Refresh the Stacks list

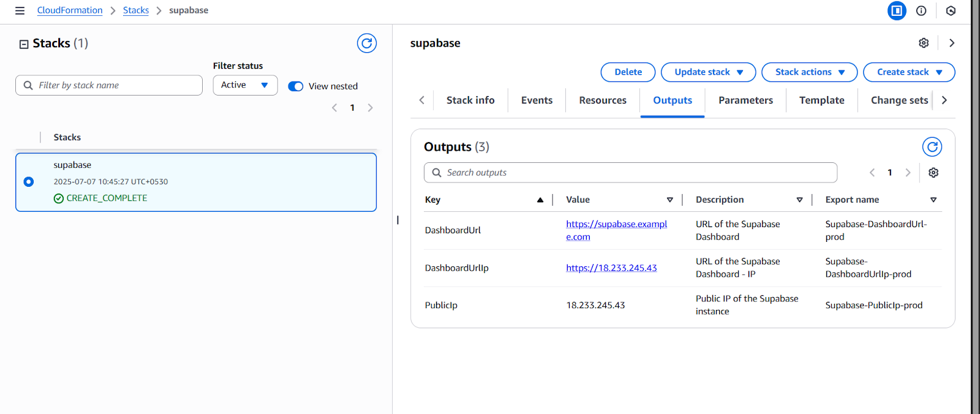(x=367, y=43)
